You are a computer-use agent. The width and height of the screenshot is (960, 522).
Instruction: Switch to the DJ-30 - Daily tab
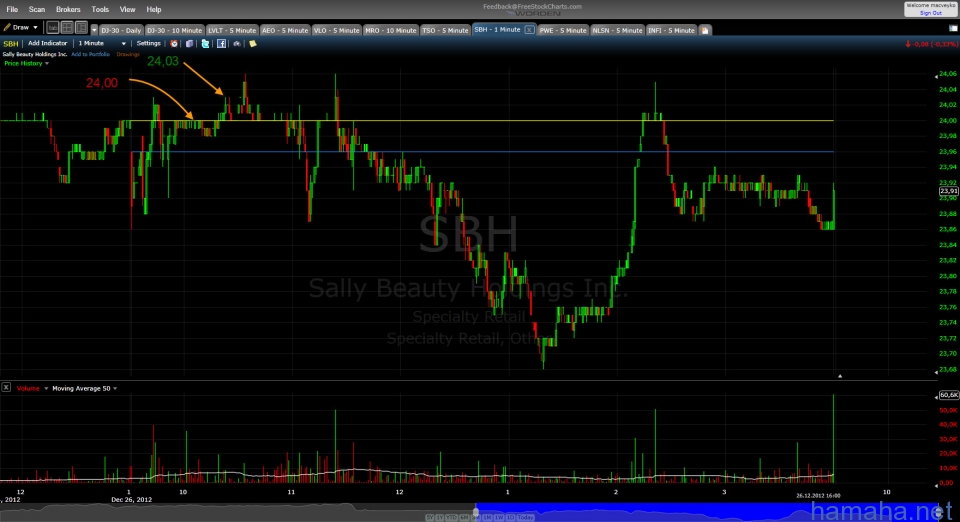(121, 30)
